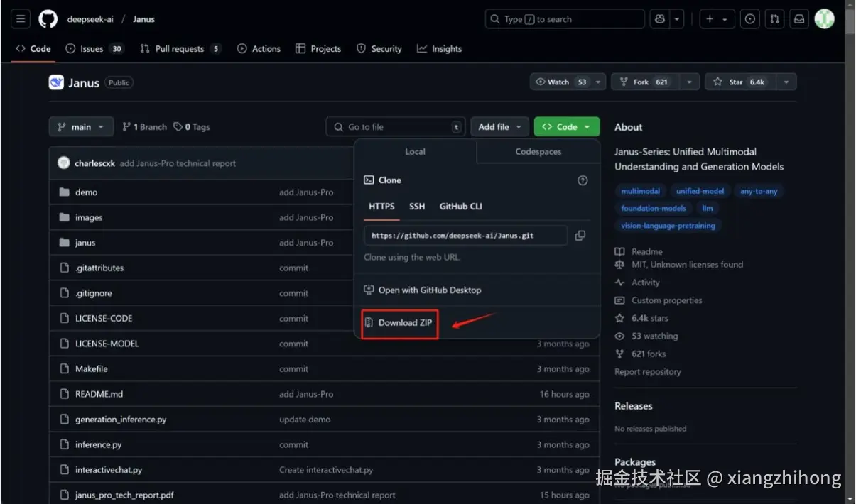Open the issues circle icon in header
The width and height of the screenshot is (856, 504).
tap(750, 19)
